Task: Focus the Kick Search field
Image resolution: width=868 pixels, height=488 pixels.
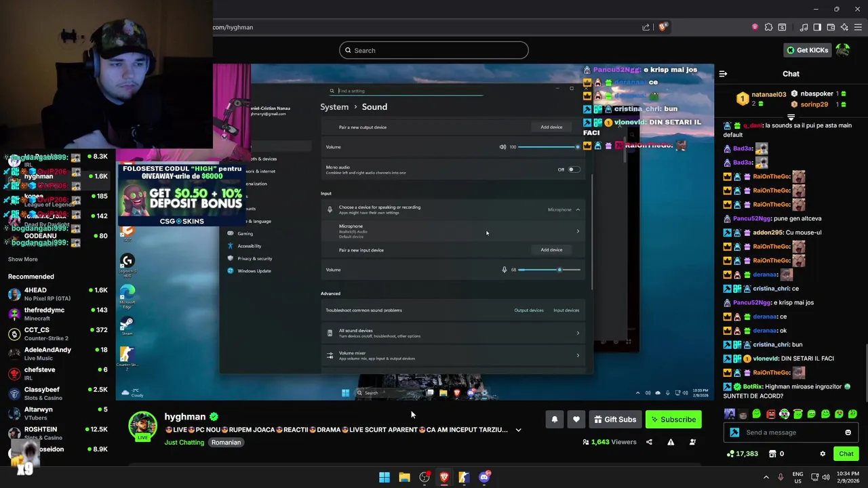Action: click(x=434, y=50)
